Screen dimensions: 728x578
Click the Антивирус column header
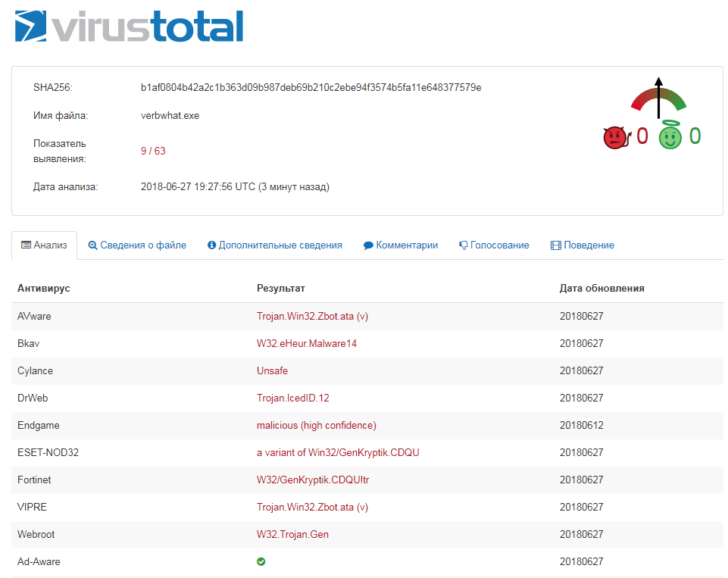coord(44,289)
